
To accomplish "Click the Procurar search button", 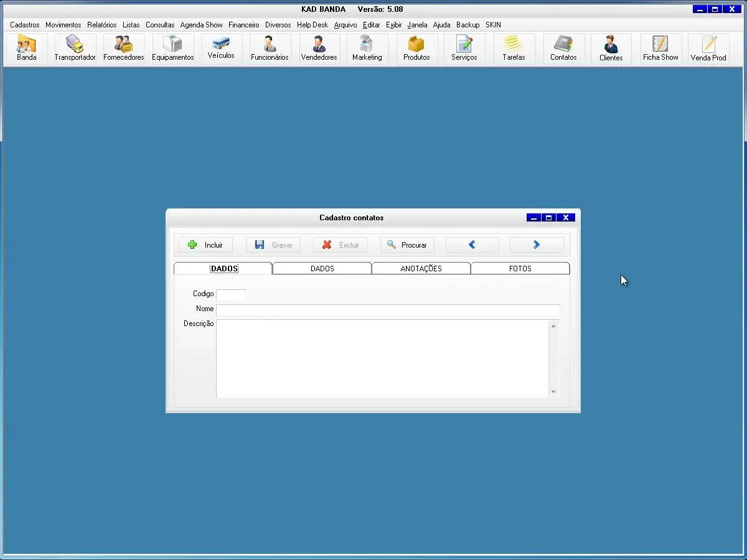I will (x=407, y=245).
